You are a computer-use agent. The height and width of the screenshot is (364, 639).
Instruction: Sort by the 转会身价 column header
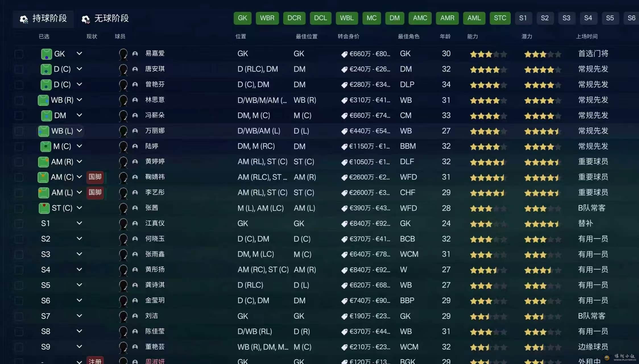(349, 36)
